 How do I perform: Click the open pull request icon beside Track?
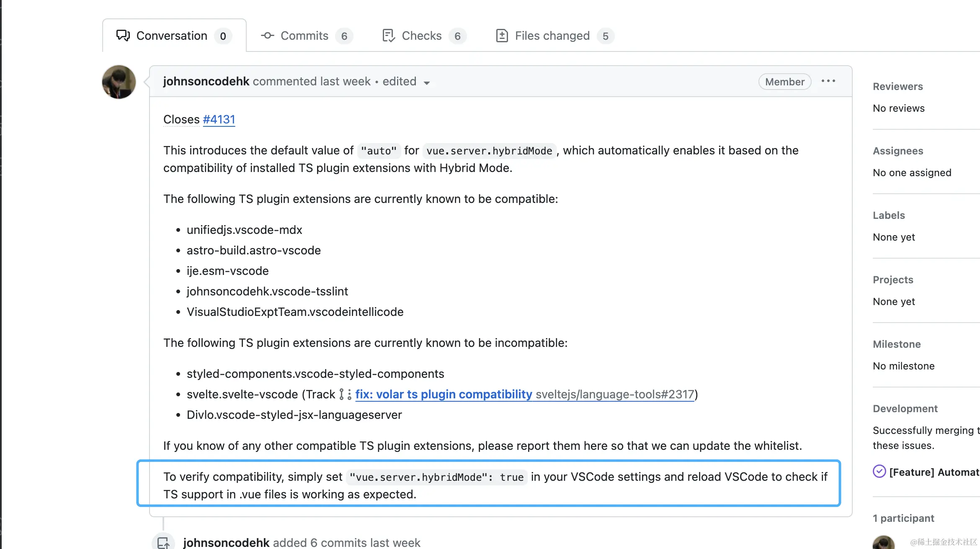[345, 394]
